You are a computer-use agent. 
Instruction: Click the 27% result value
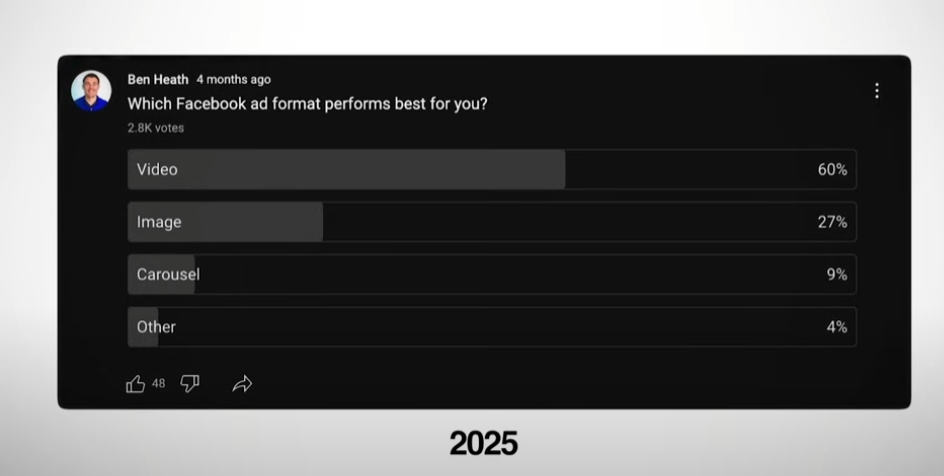[833, 222]
